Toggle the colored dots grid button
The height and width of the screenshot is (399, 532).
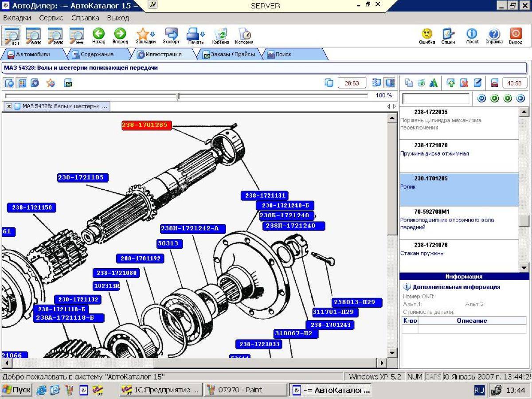click(22, 83)
